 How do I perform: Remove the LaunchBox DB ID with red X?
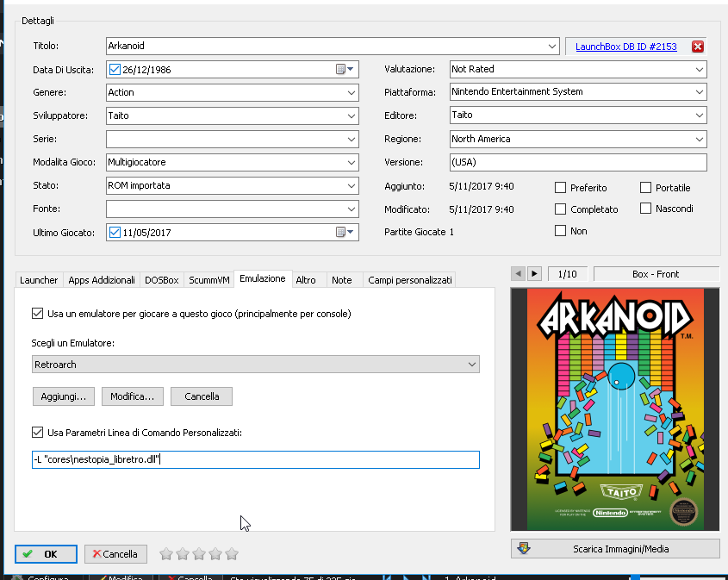[697, 47]
